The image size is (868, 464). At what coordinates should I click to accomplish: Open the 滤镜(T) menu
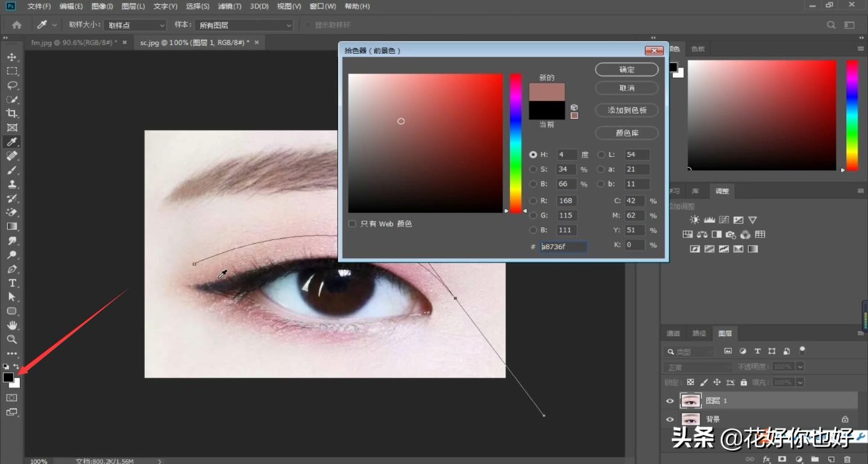[x=229, y=6]
